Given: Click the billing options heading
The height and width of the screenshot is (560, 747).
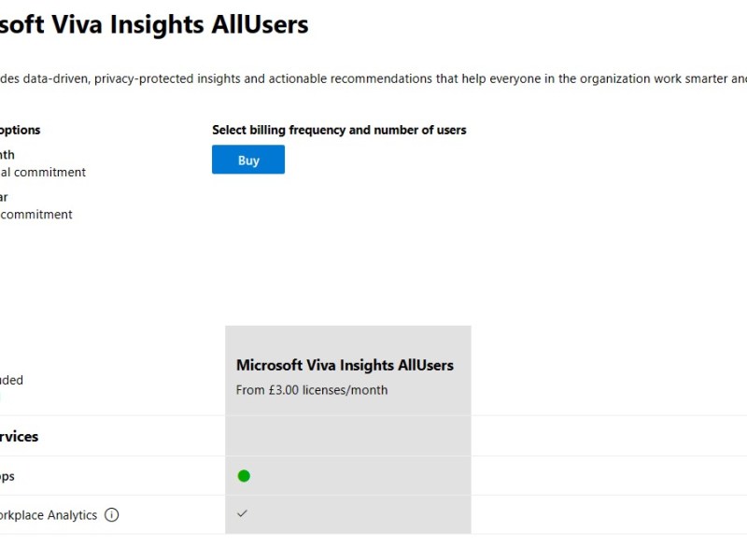Looking at the screenshot, I should (x=20, y=130).
